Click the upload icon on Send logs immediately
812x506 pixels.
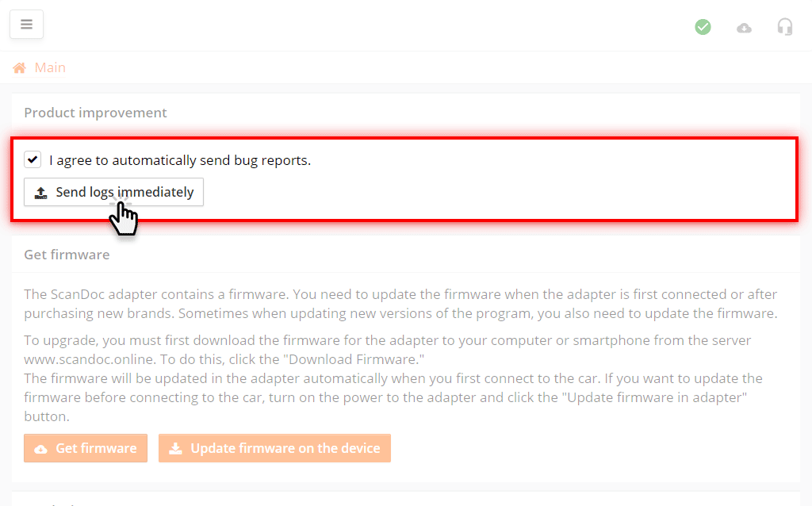click(40, 191)
